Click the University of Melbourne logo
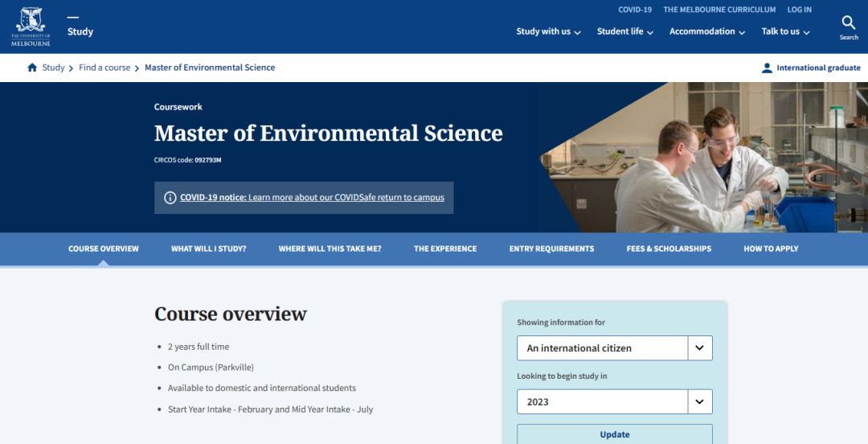Viewport: 868px width, 444px height. 31,27
